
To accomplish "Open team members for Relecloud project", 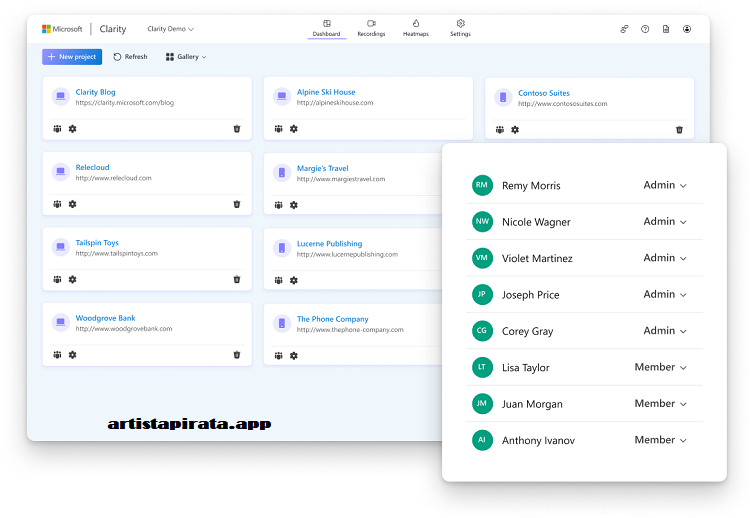I will [x=57, y=204].
